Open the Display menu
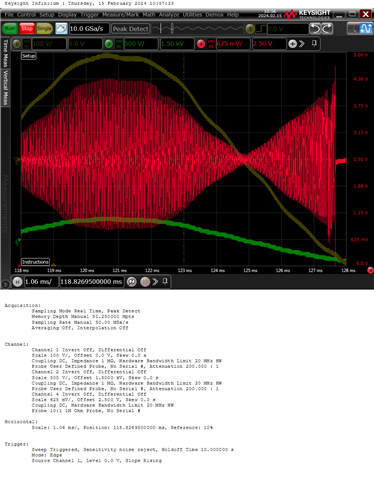 point(67,15)
